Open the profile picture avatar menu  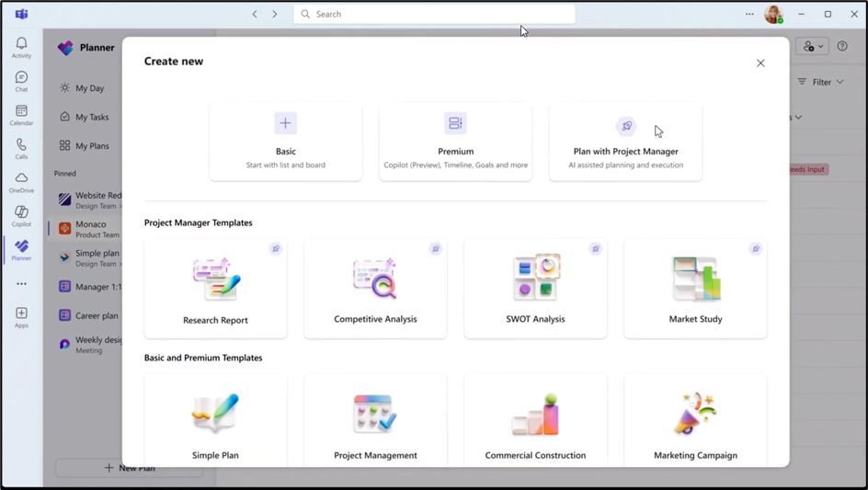(773, 14)
